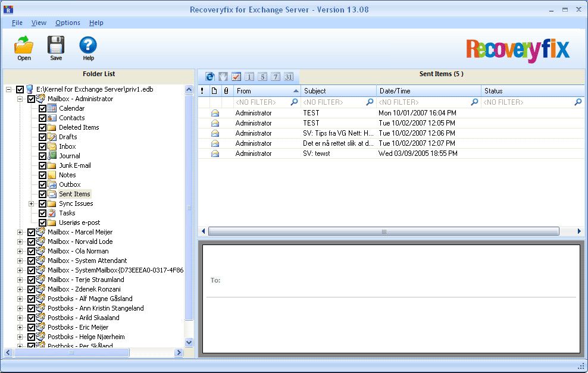
Task: Click the Contacts folder icon
Action: point(52,118)
